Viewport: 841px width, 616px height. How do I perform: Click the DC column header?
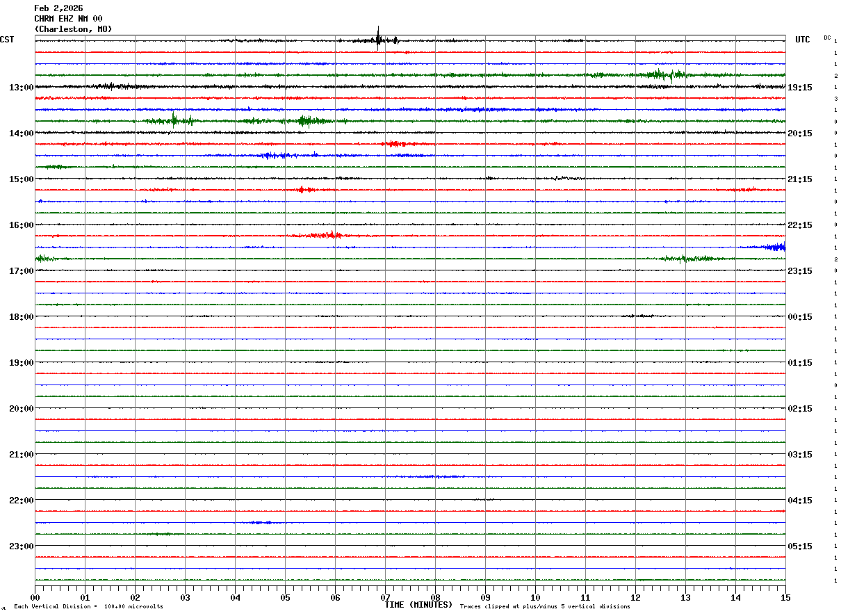pos(827,38)
